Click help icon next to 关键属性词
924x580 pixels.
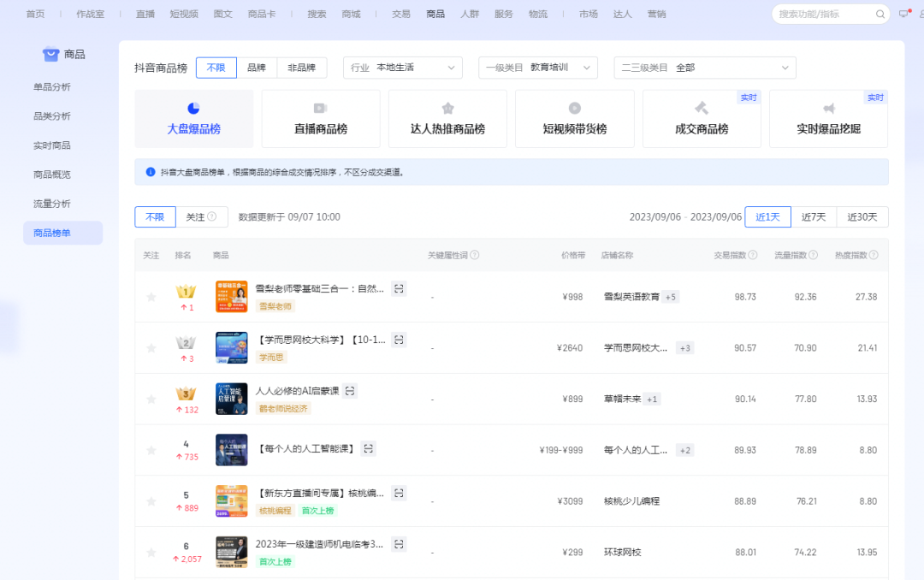click(x=474, y=255)
